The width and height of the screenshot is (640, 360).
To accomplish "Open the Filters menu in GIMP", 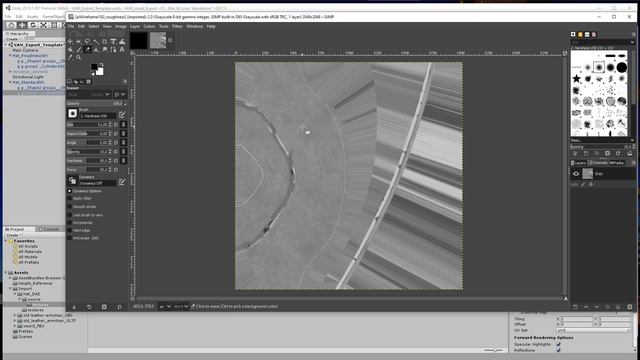I will tap(177, 26).
